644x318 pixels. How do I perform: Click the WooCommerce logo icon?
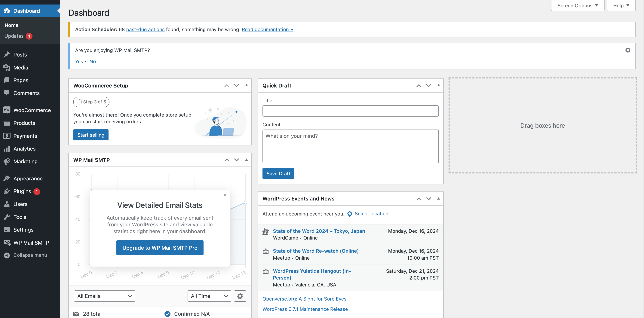pyautogui.click(x=7, y=110)
